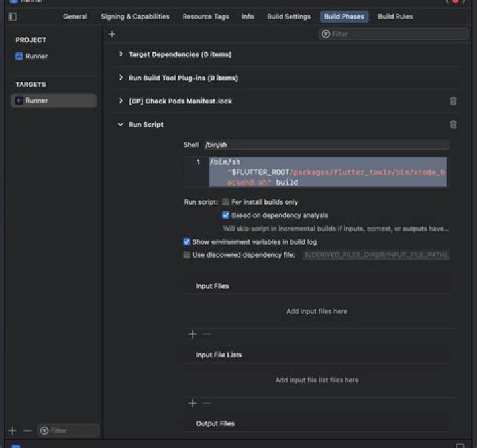Open the Build Settings tab
Screen dimensions: 477x448
[x=289, y=17]
